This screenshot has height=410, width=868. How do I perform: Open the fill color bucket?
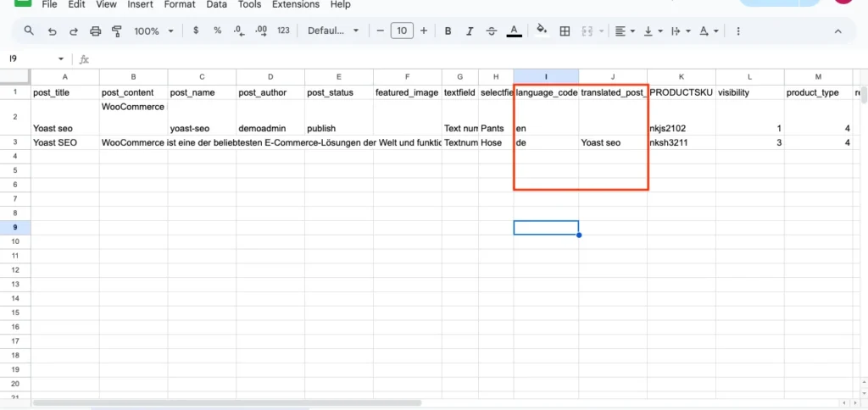pos(542,31)
